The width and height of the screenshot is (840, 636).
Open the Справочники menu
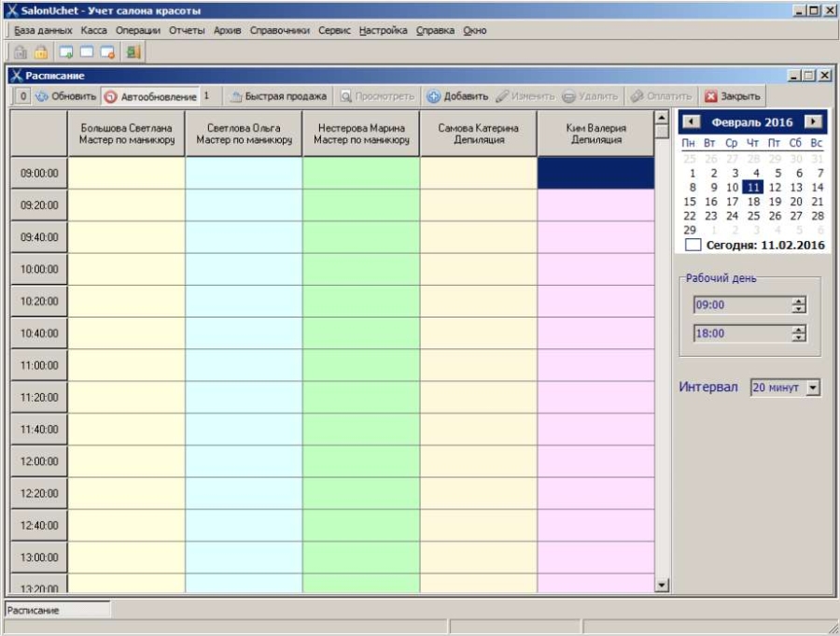coord(280,31)
